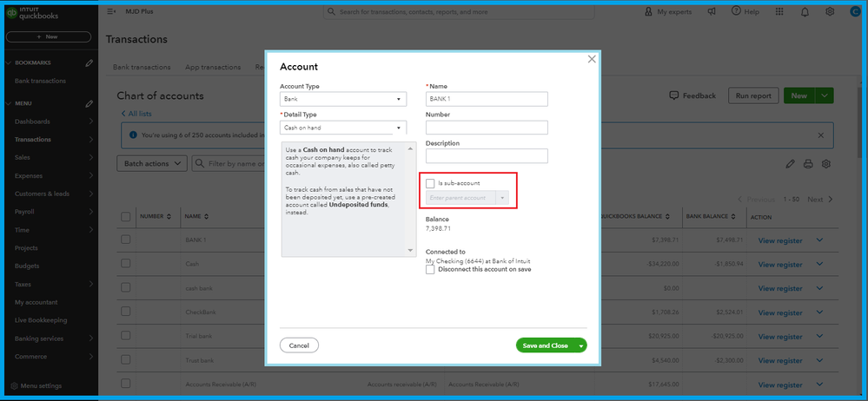Select the Trial bank row checkbox
868x401 pixels.
126,335
